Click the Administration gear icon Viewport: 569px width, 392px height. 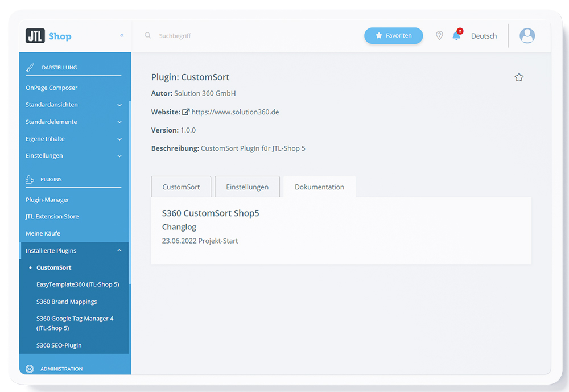30,369
